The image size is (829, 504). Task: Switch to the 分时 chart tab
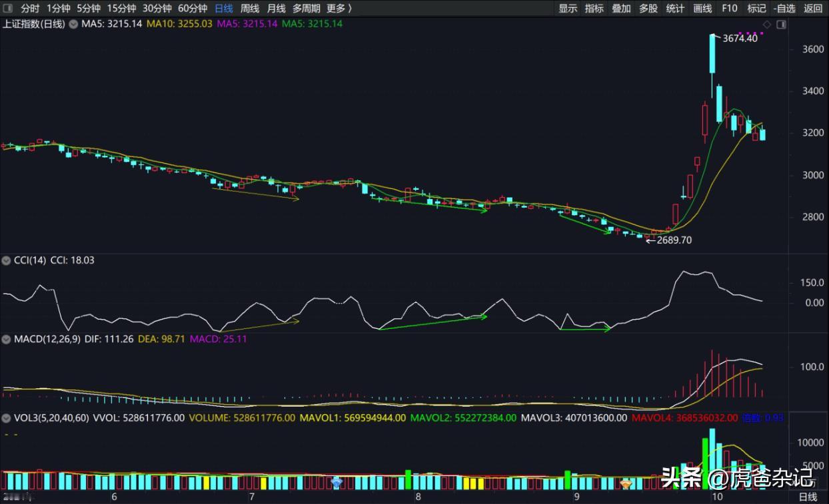coord(30,8)
